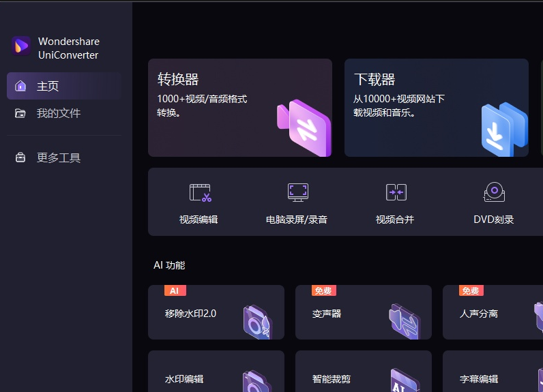Viewport: 543px width, 392px height.
Task: Click the 变声器 card icon
Action: click(x=405, y=321)
